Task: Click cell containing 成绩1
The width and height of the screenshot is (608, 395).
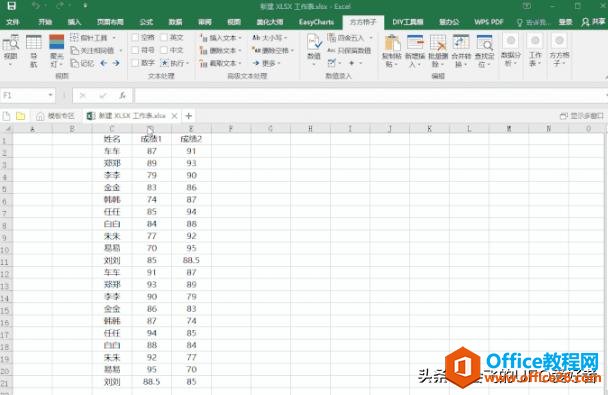Action: 152,139
